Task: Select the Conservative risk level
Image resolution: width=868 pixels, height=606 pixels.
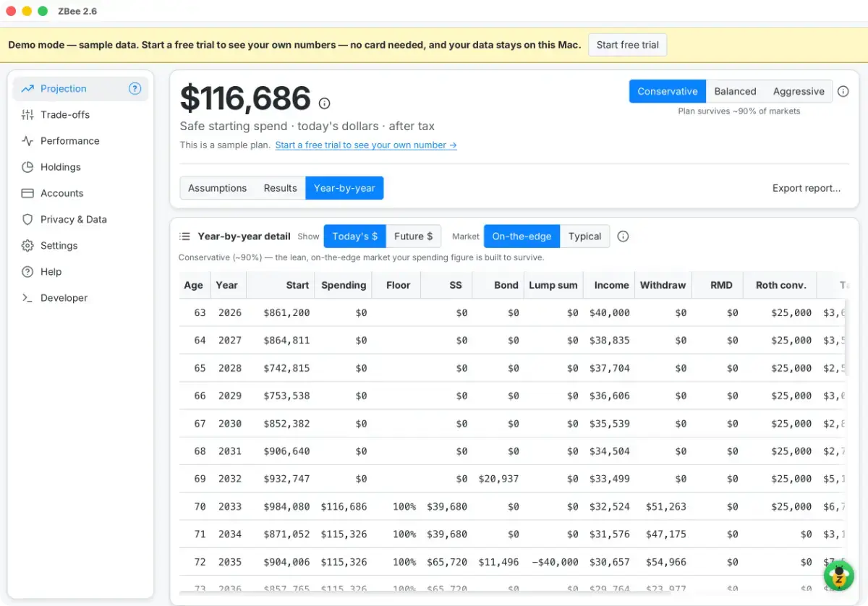Action: point(668,91)
